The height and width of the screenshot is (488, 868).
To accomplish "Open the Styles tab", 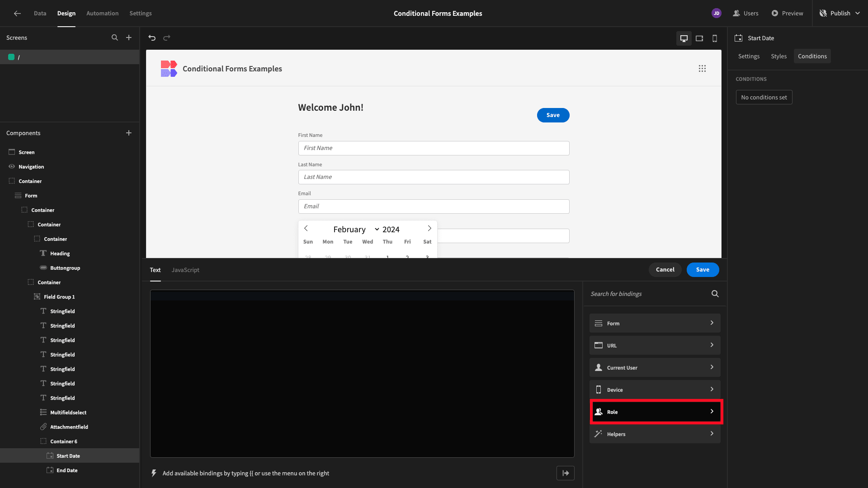I will [778, 56].
